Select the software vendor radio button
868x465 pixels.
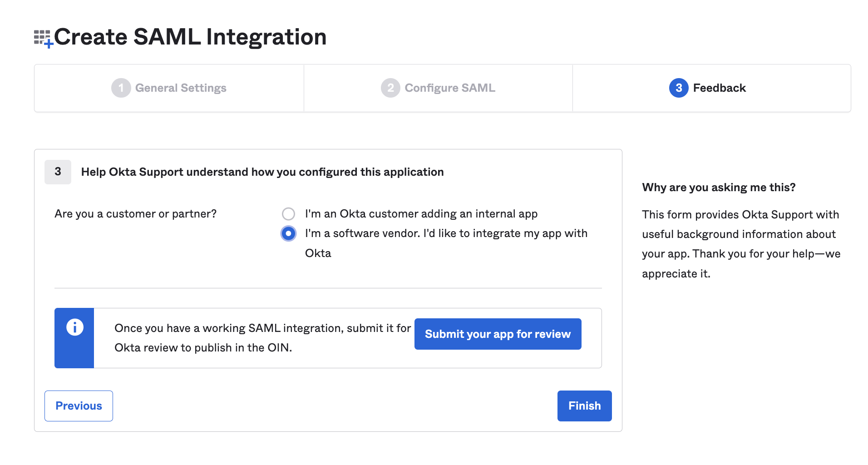coord(288,233)
